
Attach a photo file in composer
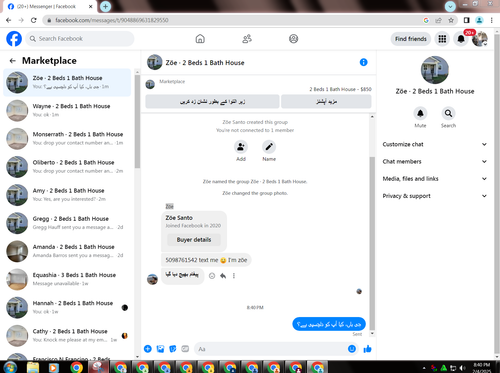(x=160, y=349)
